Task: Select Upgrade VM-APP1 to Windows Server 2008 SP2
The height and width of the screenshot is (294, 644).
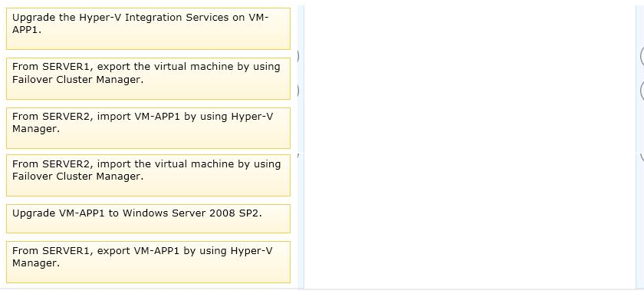Action: [x=148, y=219]
